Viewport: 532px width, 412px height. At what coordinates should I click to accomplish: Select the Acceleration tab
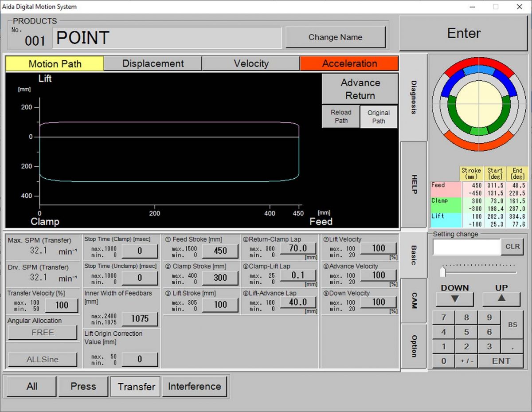349,63
